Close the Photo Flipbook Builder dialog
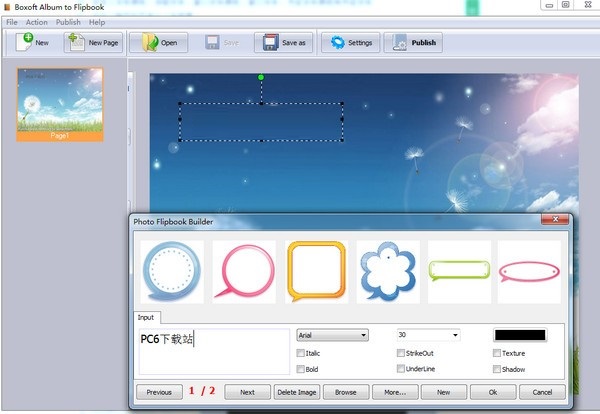The image size is (600, 414). click(555, 219)
